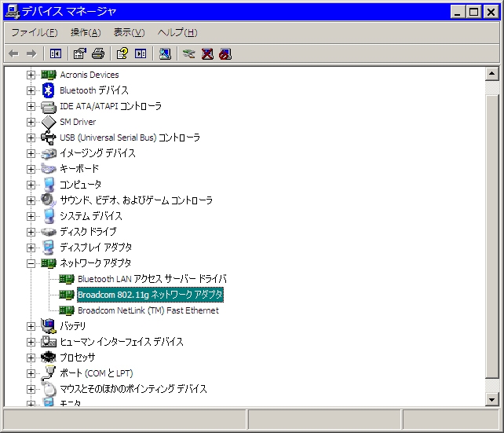
Task: Select the Acronis Devices category icon
Action: [49, 75]
